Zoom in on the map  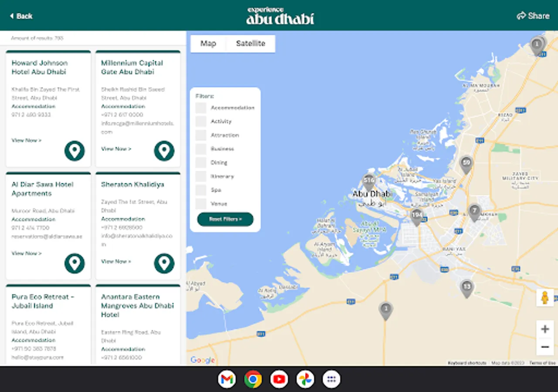pos(545,329)
